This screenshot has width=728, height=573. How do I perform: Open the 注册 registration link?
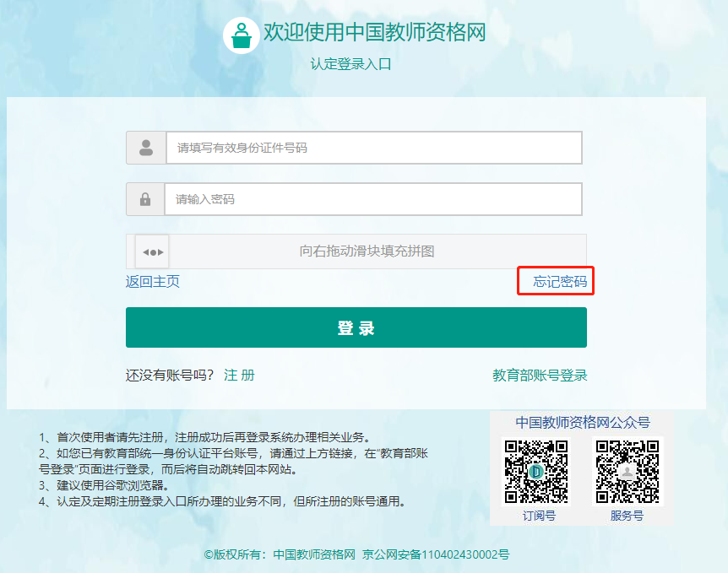coord(239,376)
